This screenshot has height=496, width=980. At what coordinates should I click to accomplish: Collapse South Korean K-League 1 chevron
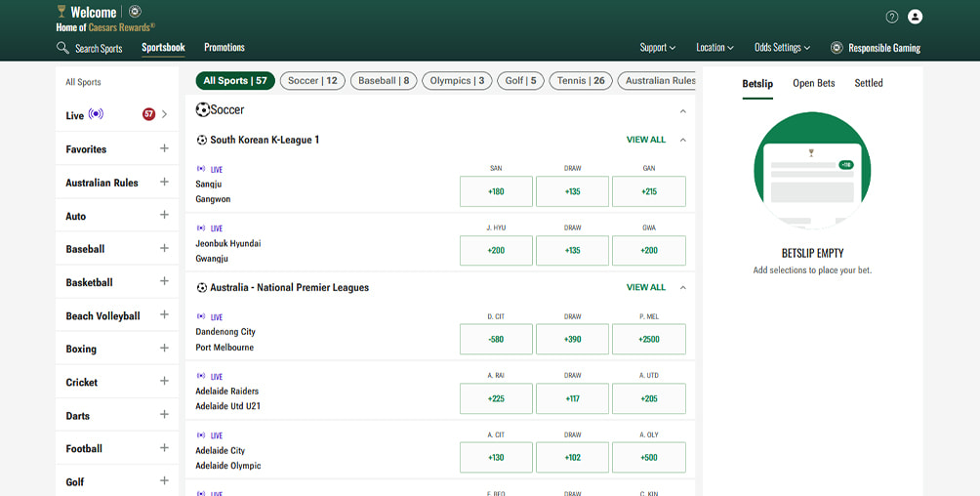pyautogui.click(x=683, y=140)
